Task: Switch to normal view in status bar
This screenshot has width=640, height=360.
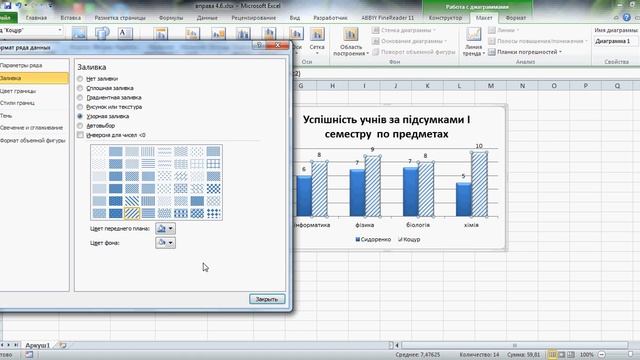Action: pos(552,355)
